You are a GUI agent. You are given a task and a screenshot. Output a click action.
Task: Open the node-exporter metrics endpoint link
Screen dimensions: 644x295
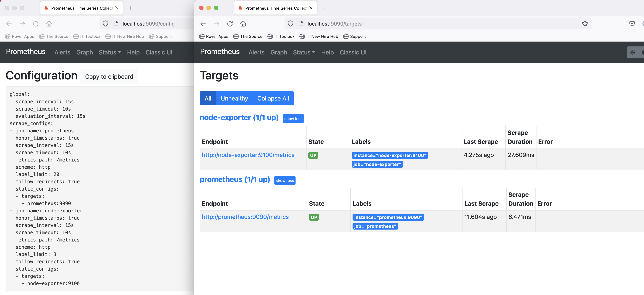point(248,155)
